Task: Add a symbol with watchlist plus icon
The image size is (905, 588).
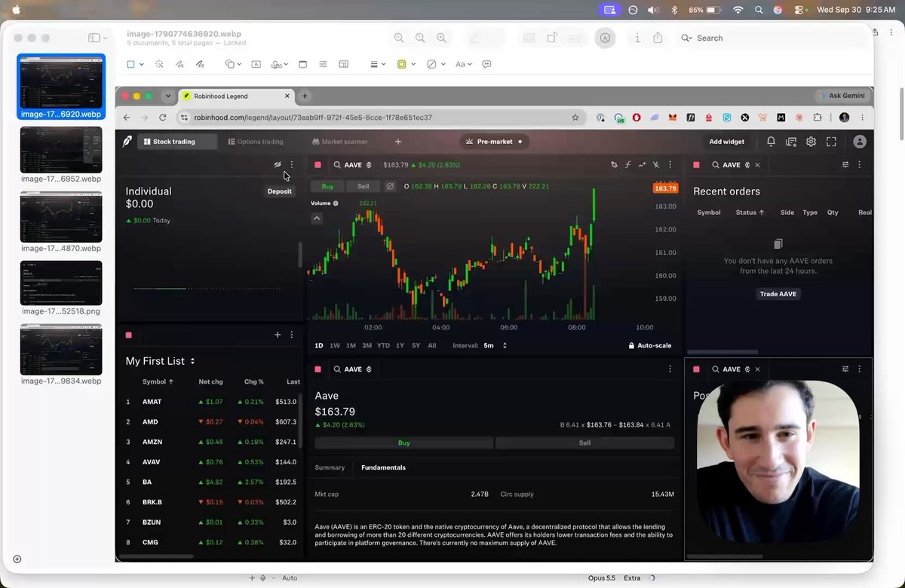Action: point(278,335)
